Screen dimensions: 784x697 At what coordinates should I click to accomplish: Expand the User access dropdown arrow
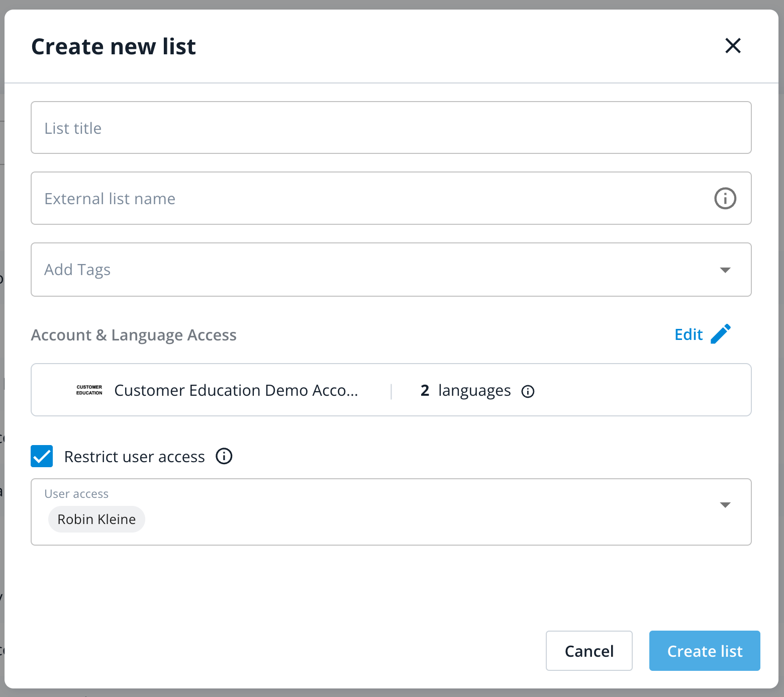click(725, 505)
